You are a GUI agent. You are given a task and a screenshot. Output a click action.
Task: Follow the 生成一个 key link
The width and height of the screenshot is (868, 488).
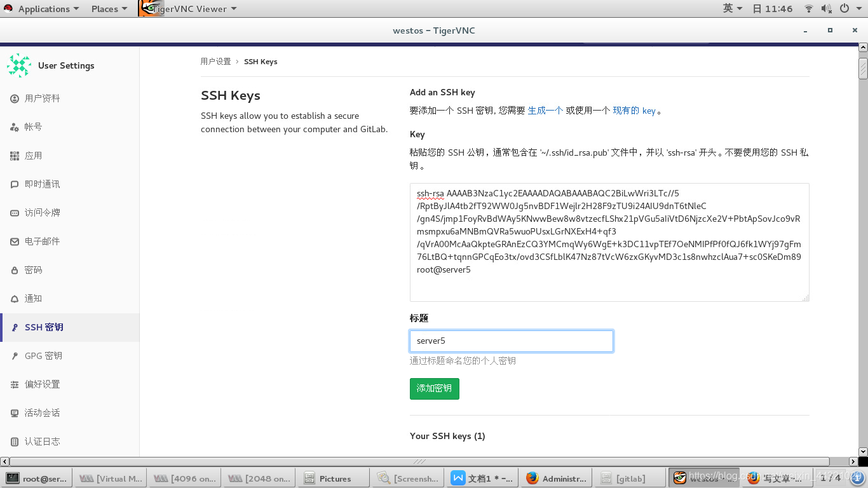click(x=545, y=111)
